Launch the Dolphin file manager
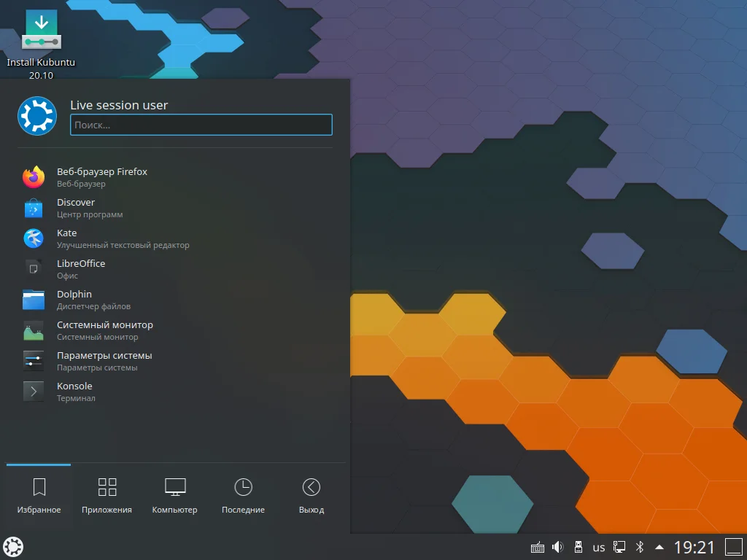This screenshot has height=560, width=747. click(75, 300)
